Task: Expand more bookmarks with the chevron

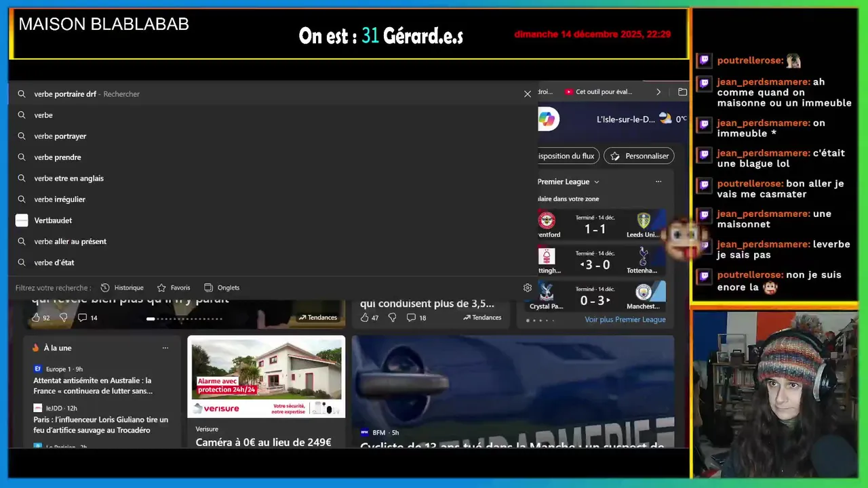Action: tap(658, 91)
